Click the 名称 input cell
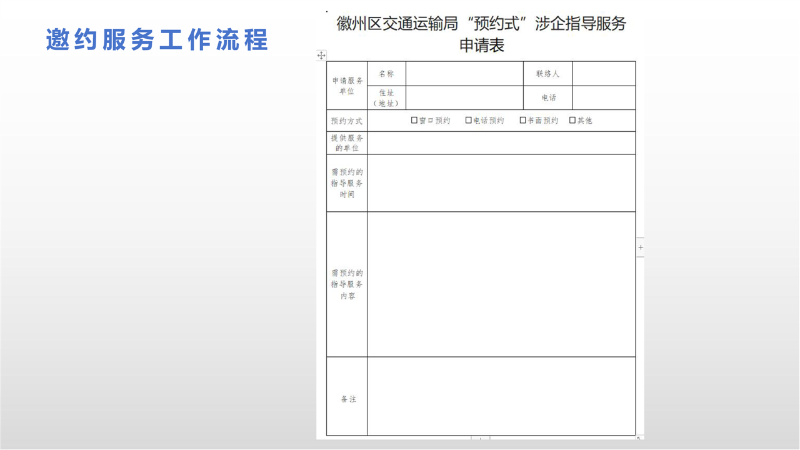The width and height of the screenshot is (800, 450). coord(463,74)
